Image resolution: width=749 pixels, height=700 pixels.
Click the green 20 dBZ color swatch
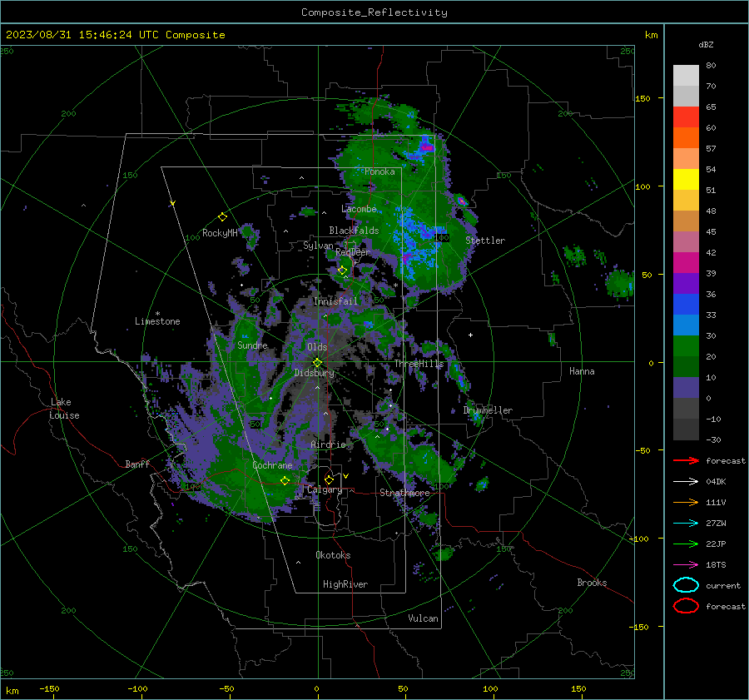pyautogui.click(x=686, y=346)
